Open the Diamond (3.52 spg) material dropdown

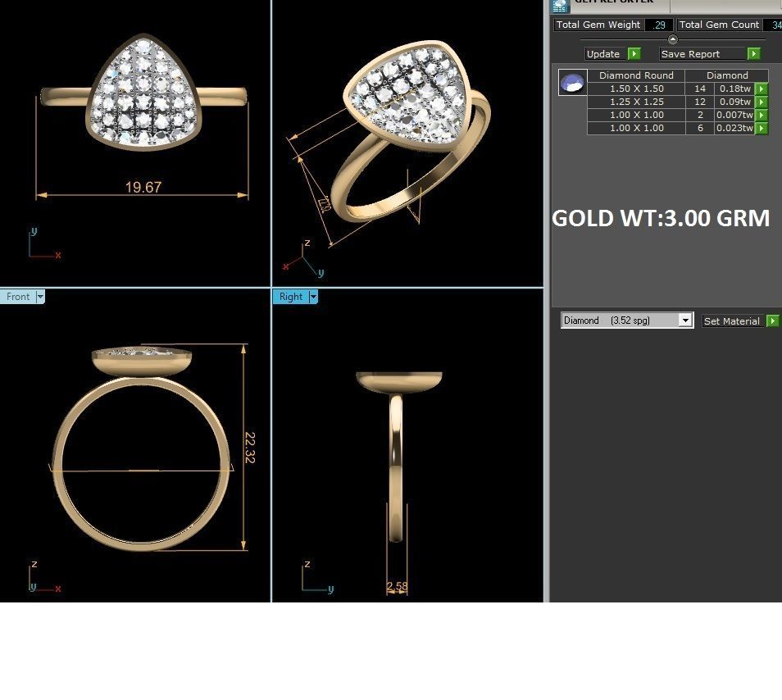point(686,320)
